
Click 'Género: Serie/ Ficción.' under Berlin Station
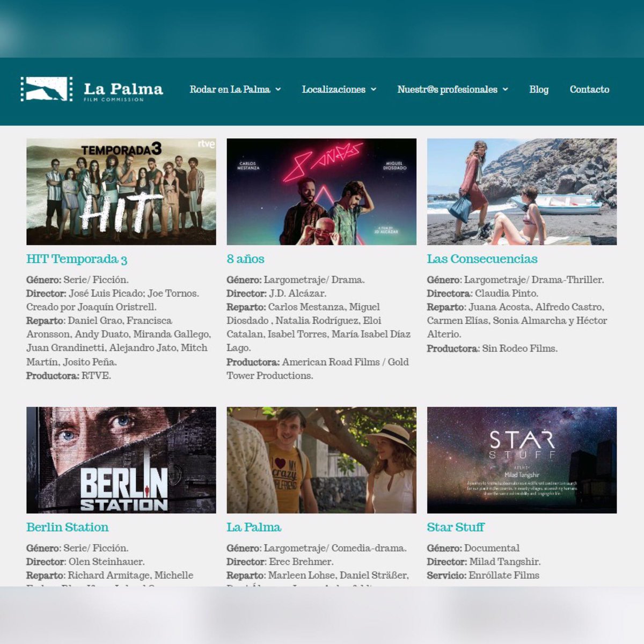click(x=77, y=548)
